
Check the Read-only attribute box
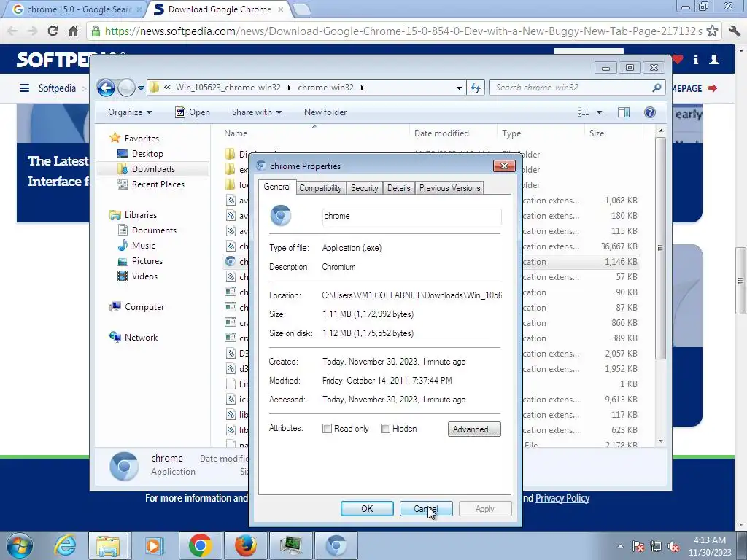[x=327, y=429]
